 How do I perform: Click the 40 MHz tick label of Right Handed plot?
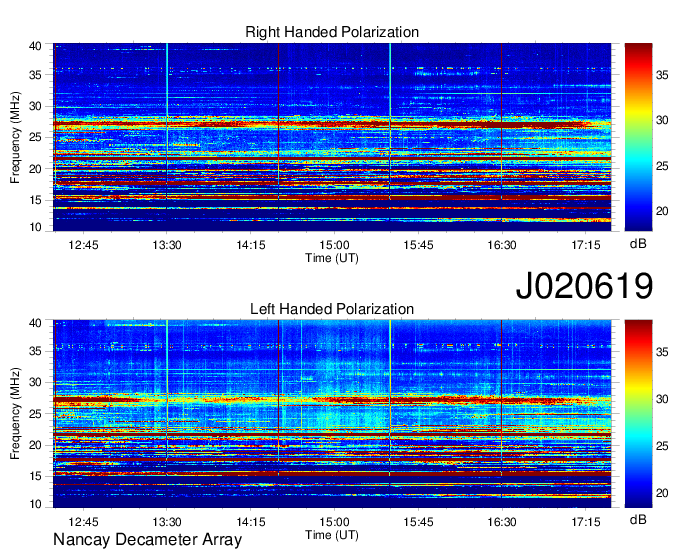(x=36, y=46)
